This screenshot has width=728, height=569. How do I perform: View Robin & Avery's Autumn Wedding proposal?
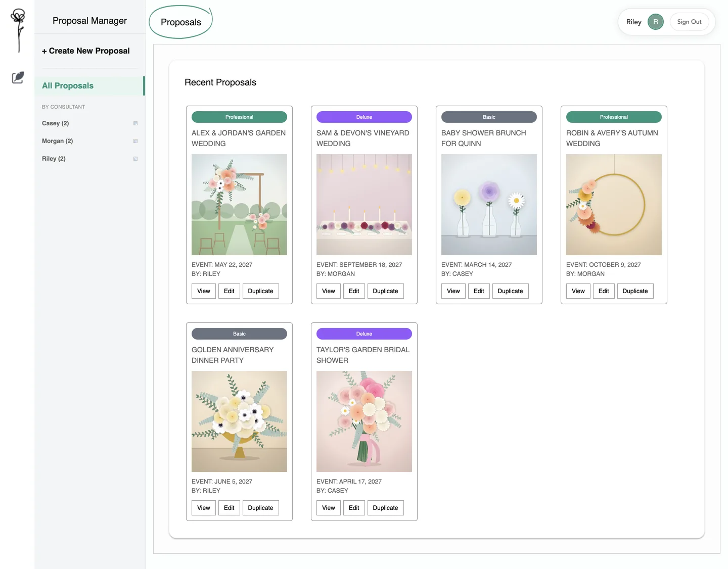[x=578, y=291]
